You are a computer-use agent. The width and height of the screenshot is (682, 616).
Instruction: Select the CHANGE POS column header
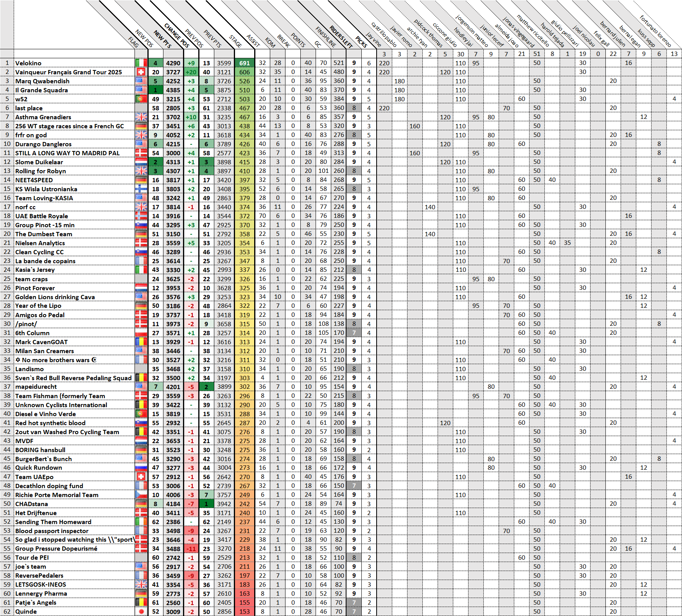click(177, 36)
